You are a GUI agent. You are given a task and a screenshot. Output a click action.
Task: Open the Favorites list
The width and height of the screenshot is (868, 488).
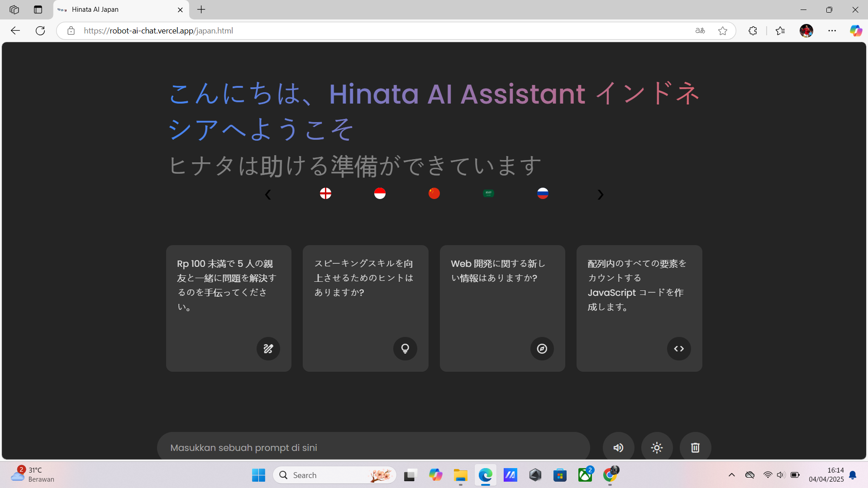(780, 31)
